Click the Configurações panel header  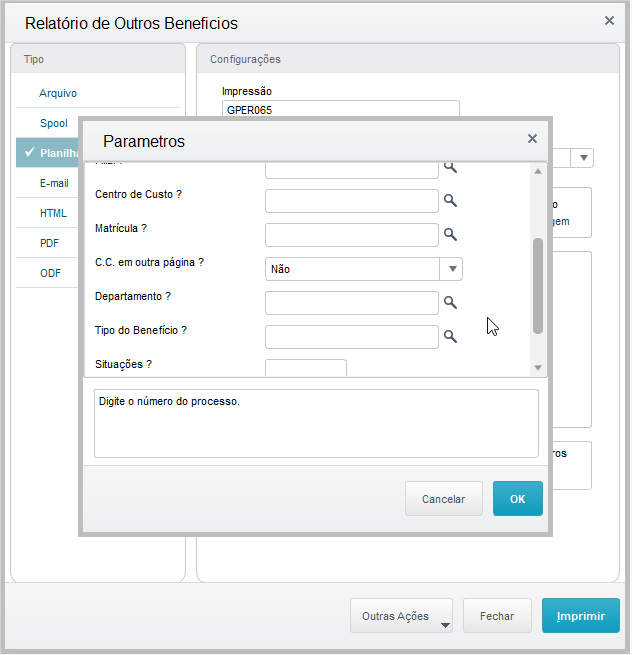coord(408,59)
